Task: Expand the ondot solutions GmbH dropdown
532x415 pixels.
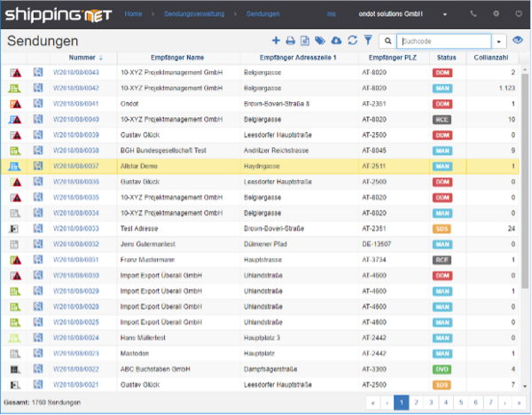Action: pos(444,14)
